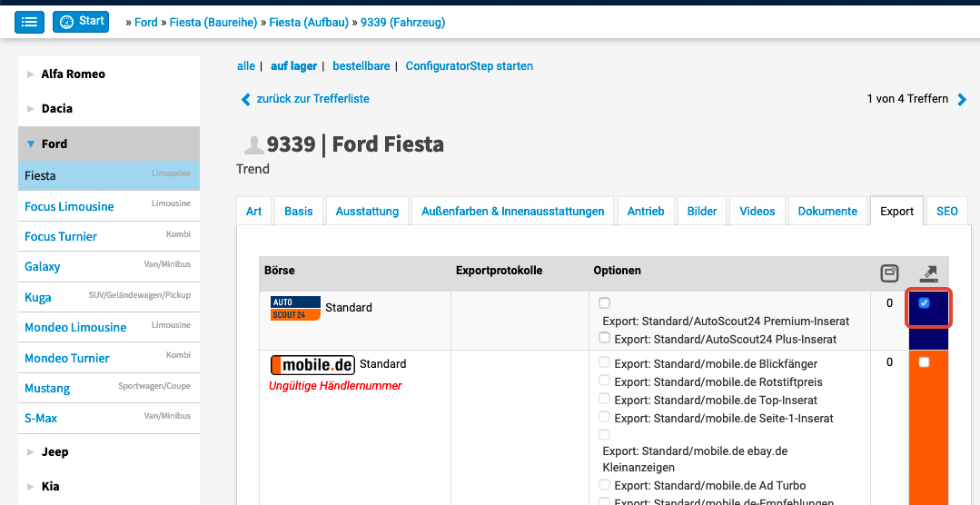Select Kuga in the model list

click(38, 297)
